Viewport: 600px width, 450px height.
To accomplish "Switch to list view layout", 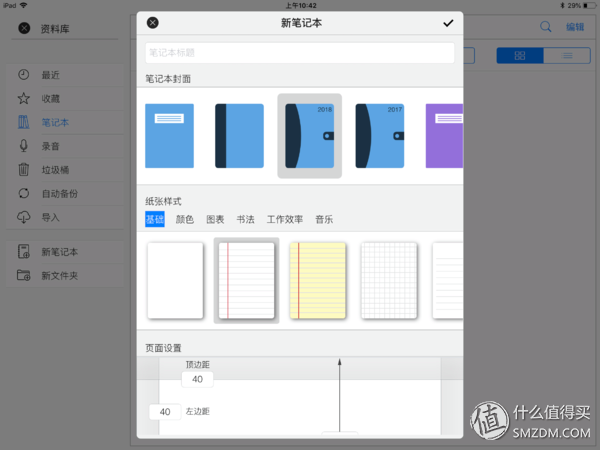I will coord(566,55).
